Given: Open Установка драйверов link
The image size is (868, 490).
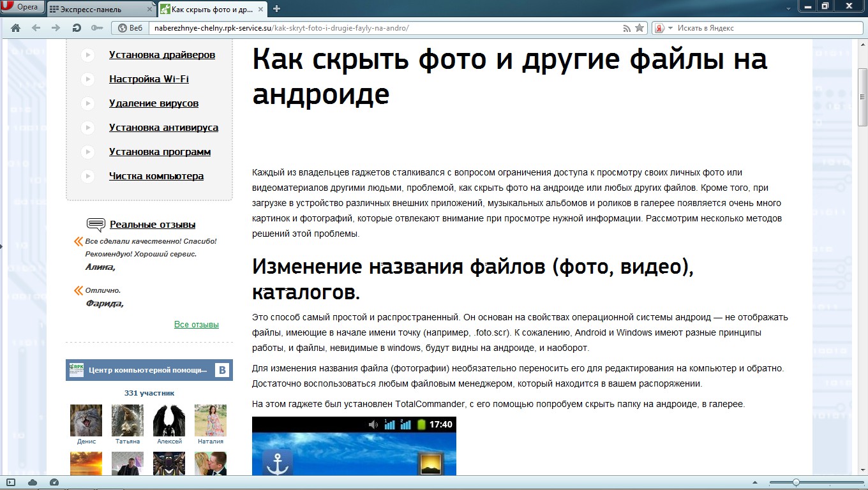Looking at the screenshot, I should (162, 55).
